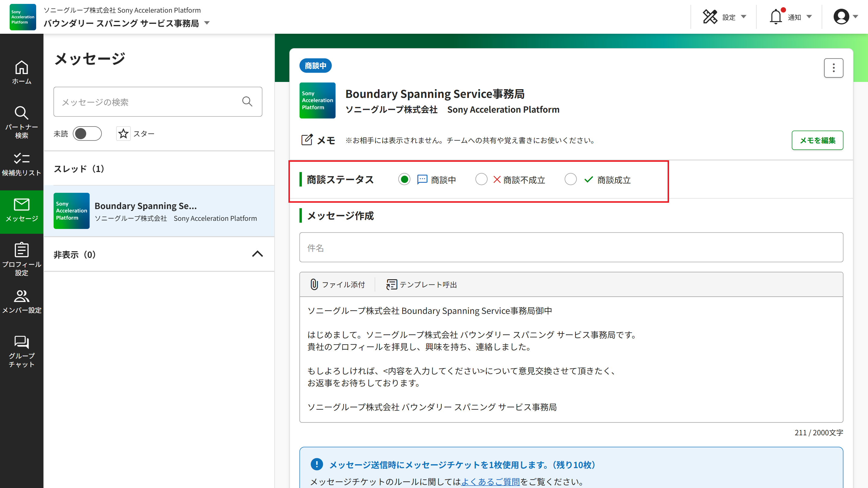Click the スター filter label

coord(144,134)
